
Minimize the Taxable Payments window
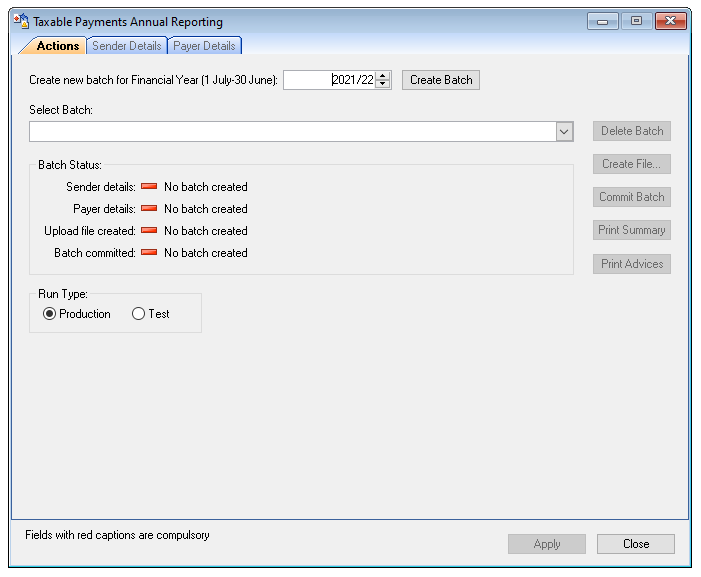pos(602,21)
